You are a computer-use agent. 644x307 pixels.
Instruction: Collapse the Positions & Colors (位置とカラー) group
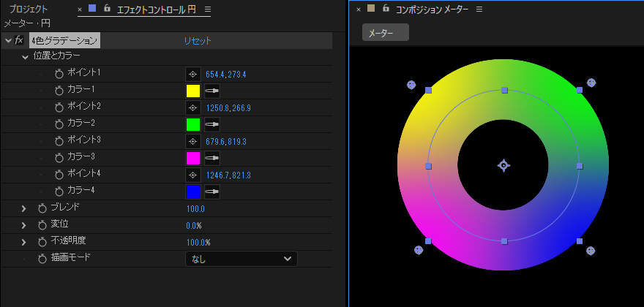[25, 56]
